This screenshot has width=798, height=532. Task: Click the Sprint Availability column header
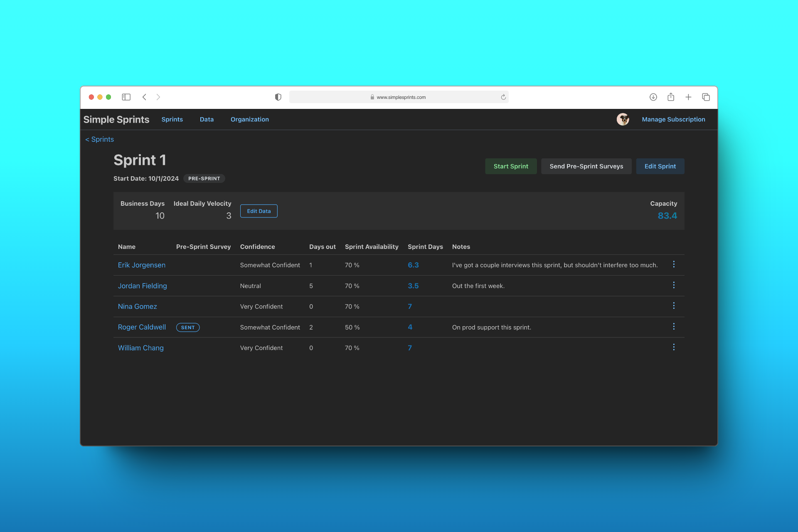(372, 247)
